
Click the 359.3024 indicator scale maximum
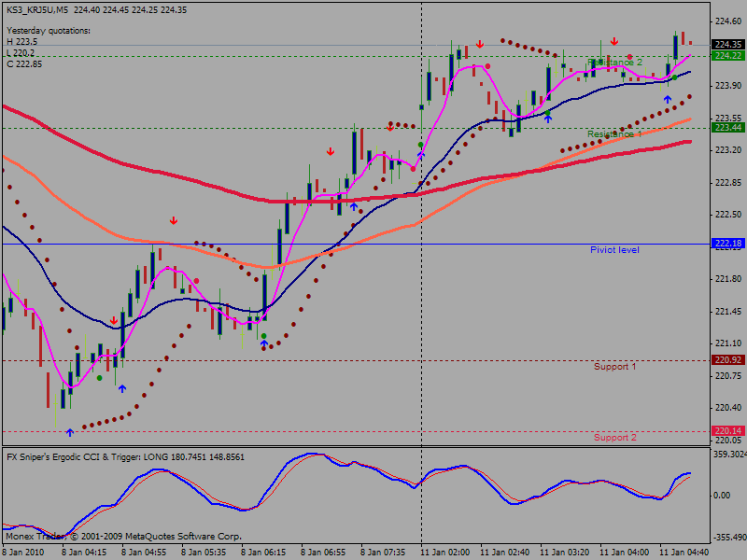point(729,455)
